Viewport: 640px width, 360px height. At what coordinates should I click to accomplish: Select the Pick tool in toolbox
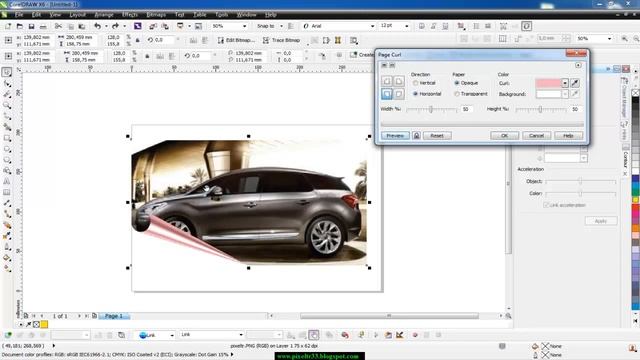(x=7, y=72)
